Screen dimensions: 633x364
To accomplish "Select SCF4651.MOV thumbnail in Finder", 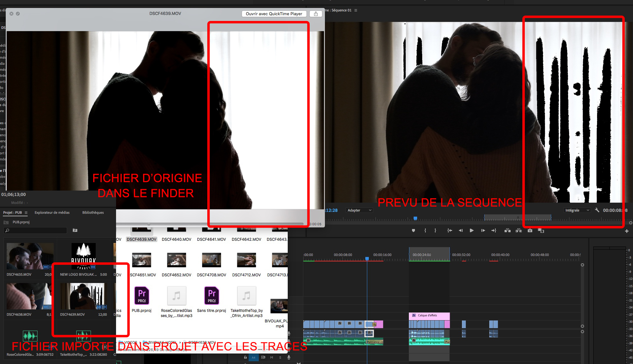I will point(141,260).
